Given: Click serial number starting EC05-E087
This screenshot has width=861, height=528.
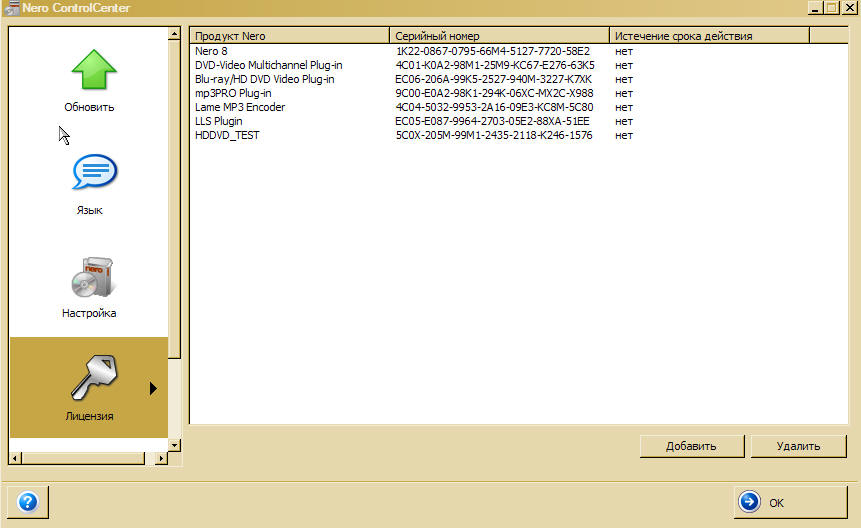Looking at the screenshot, I should pos(493,121).
